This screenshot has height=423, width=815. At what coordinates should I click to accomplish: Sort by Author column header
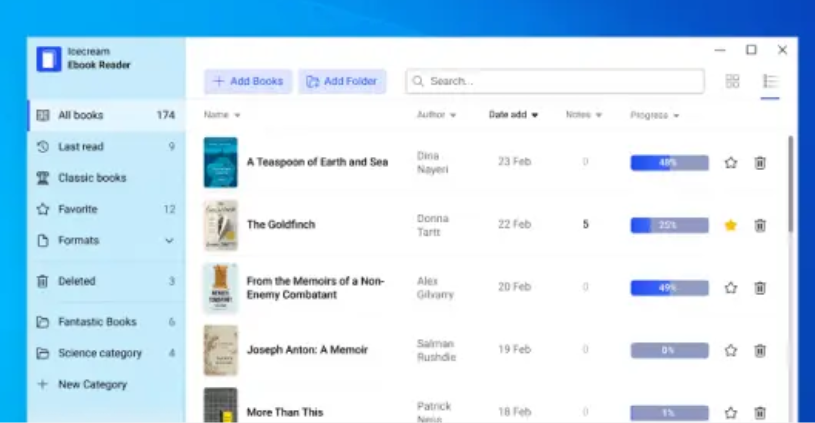click(436, 115)
